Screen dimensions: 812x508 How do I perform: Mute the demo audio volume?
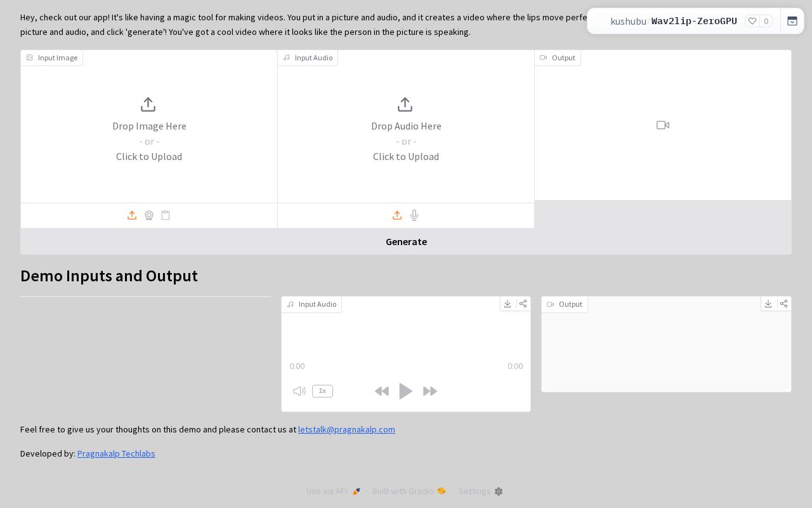pos(299,391)
